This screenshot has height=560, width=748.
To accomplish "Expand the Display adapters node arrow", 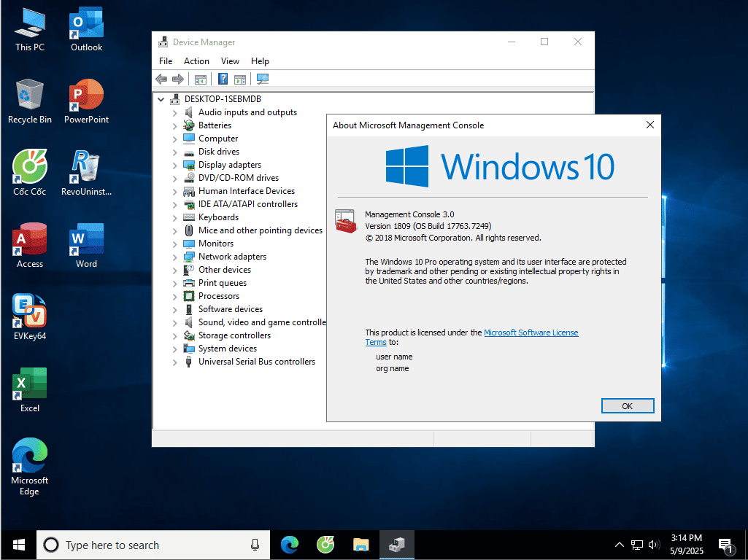I will (x=174, y=166).
